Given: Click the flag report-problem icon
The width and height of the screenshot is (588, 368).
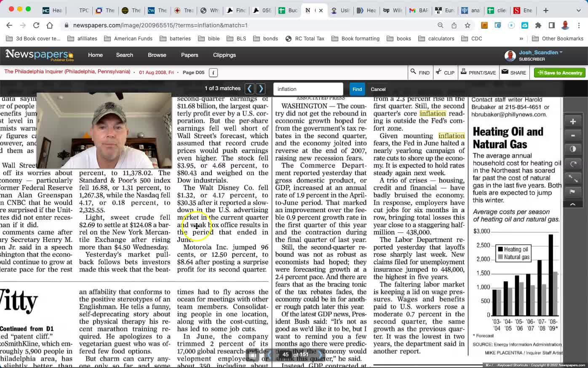Looking at the screenshot, I should [573, 192].
